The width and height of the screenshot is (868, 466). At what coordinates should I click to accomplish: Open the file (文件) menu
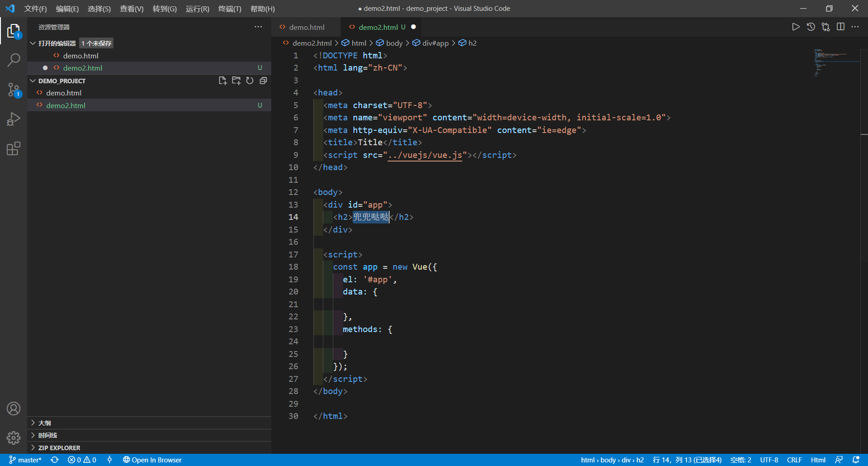click(x=35, y=9)
